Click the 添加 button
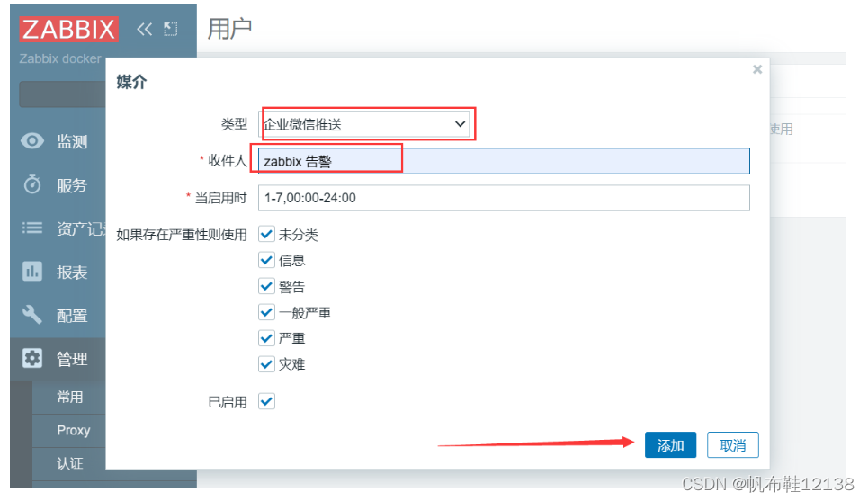Screen dimensions: 868x501 670,445
